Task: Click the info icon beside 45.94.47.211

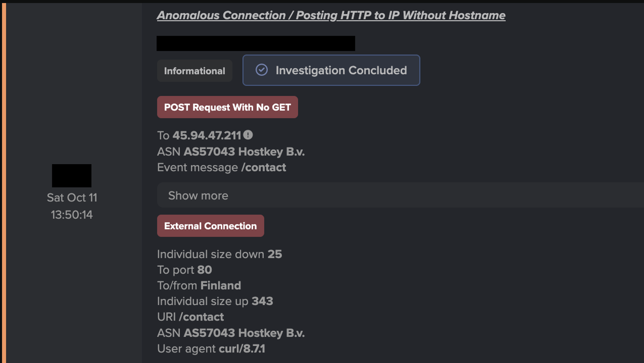Action: [x=249, y=135]
